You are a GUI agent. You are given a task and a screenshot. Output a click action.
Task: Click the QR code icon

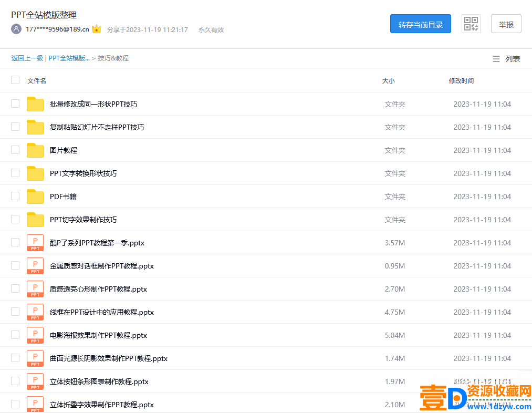[x=471, y=24]
